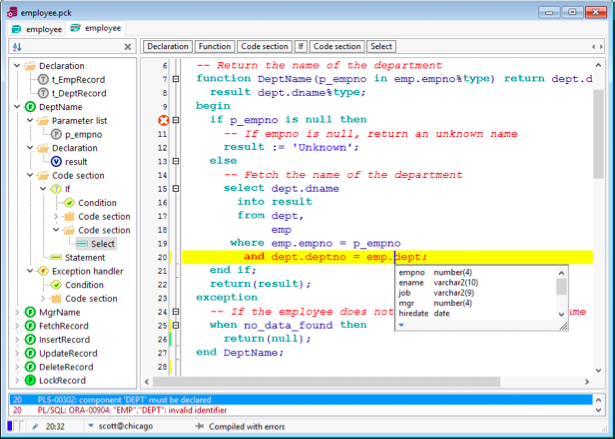Switch to the second employee tab

pyautogui.click(x=96, y=28)
